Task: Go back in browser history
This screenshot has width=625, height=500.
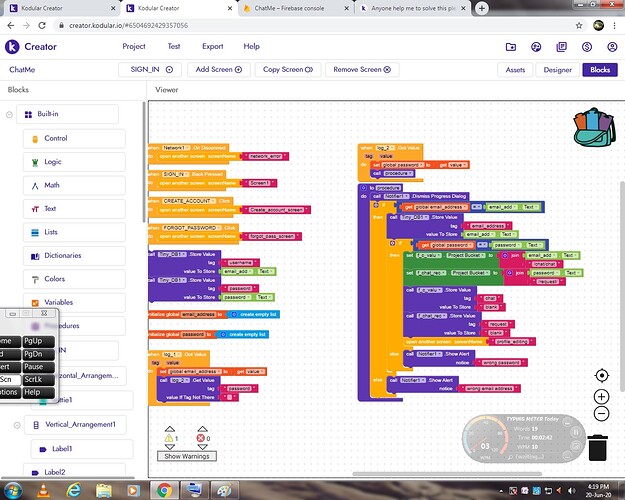Action: (x=11, y=26)
